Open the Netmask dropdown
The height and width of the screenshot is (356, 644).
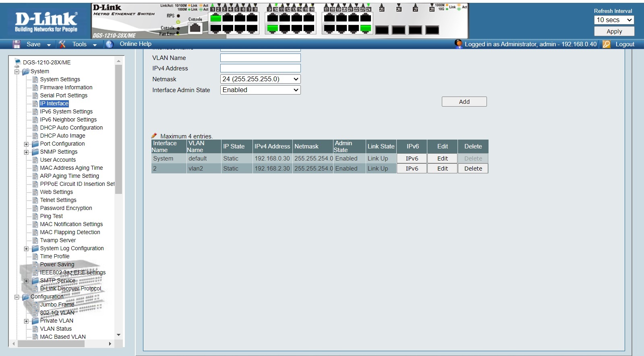tap(260, 79)
